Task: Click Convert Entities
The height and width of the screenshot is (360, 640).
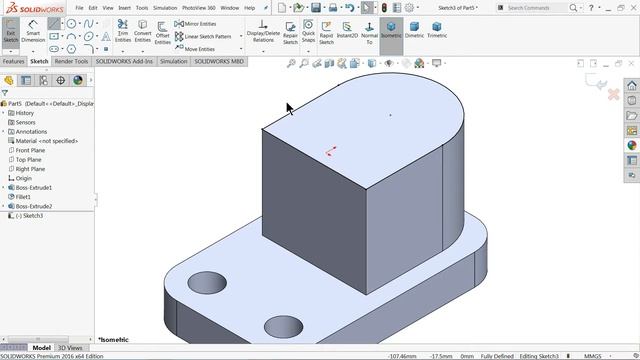Action: [142, 31]
